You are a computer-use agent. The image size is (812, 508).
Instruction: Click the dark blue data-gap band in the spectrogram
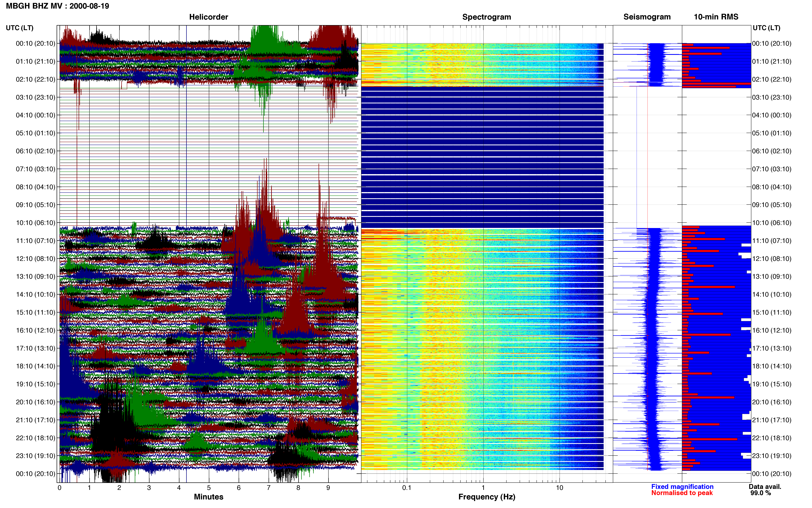tap(482, 157)
